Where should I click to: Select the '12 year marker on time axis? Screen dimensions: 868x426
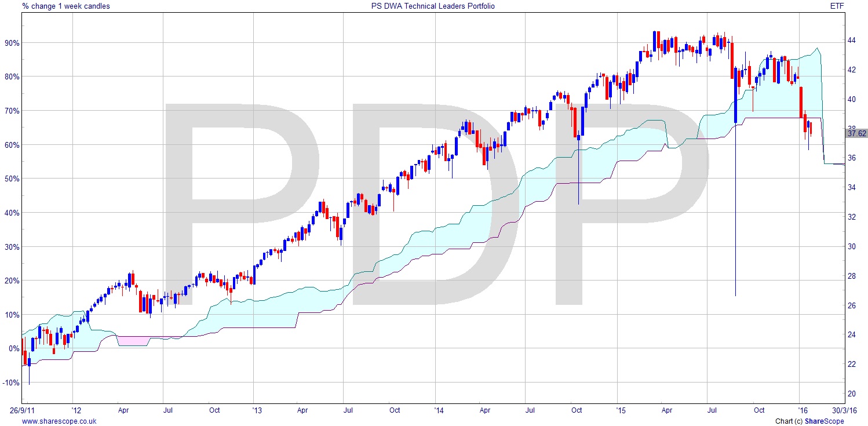click(x=72, y=410)
